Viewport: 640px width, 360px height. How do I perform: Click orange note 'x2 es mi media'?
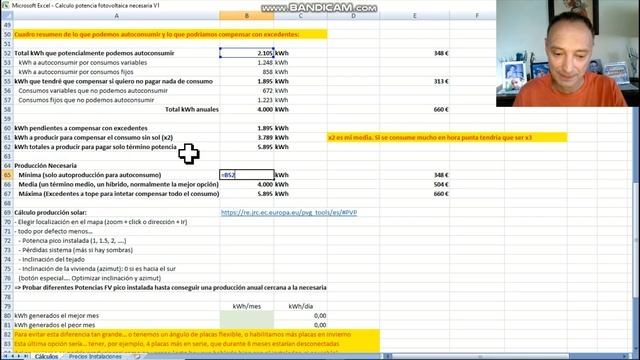(x=447, y=138)
